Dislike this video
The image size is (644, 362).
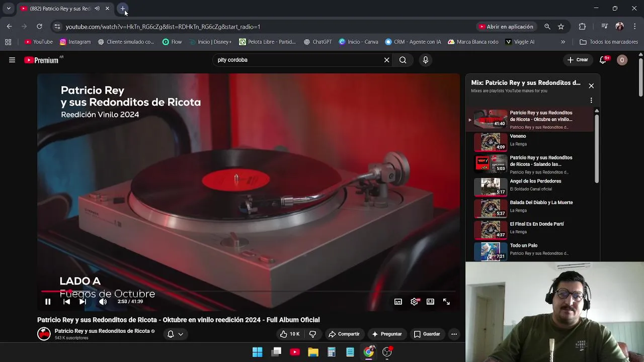point(312,334)
